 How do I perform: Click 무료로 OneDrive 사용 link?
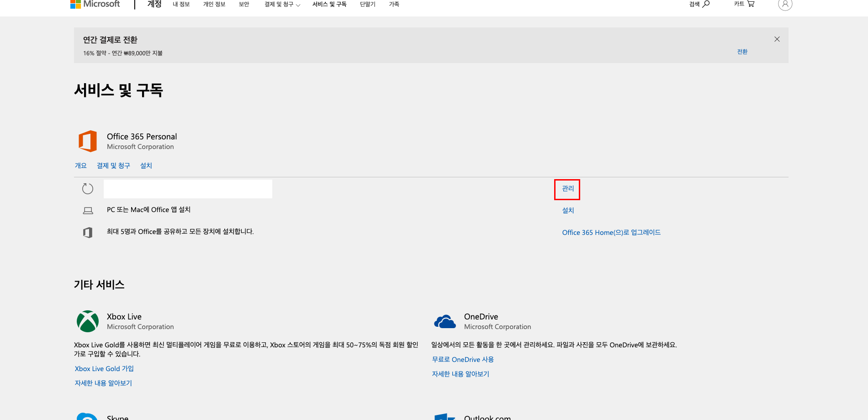[463, 360]
